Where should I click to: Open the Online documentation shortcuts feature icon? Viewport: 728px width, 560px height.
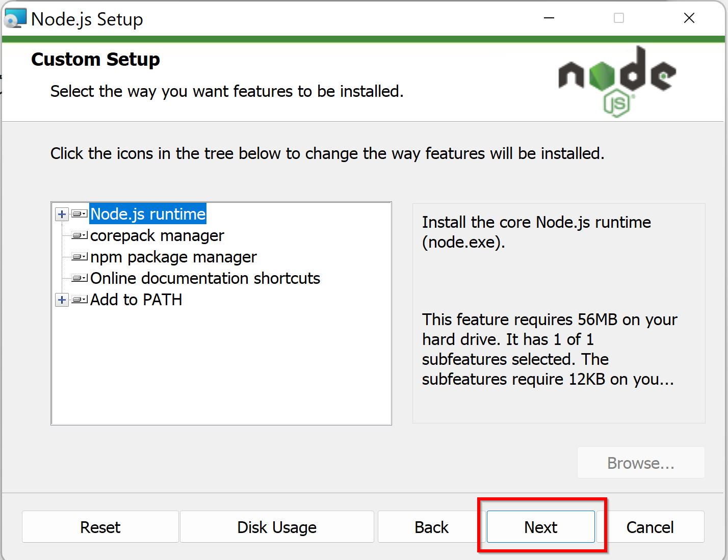coord(80,278)
